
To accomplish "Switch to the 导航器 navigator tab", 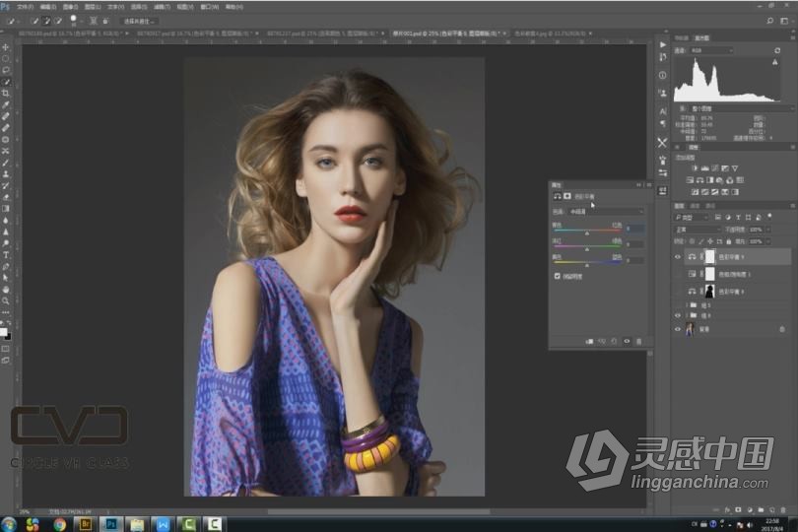I will 682,38.
